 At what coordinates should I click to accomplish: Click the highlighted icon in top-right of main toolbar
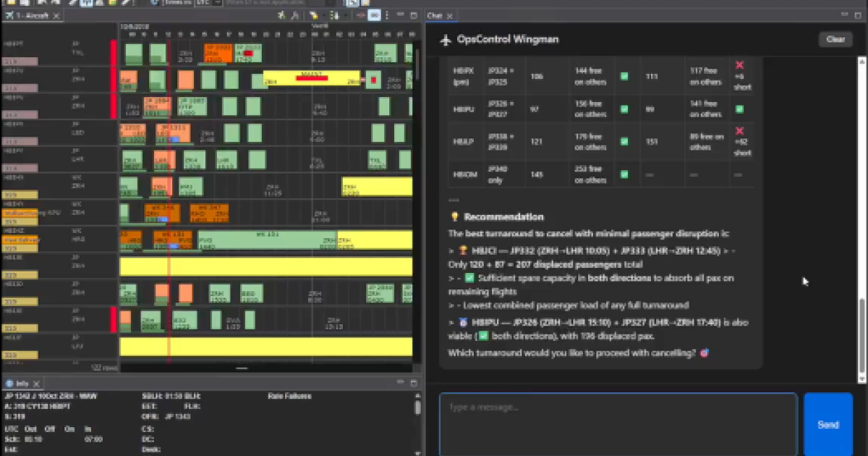352,3
